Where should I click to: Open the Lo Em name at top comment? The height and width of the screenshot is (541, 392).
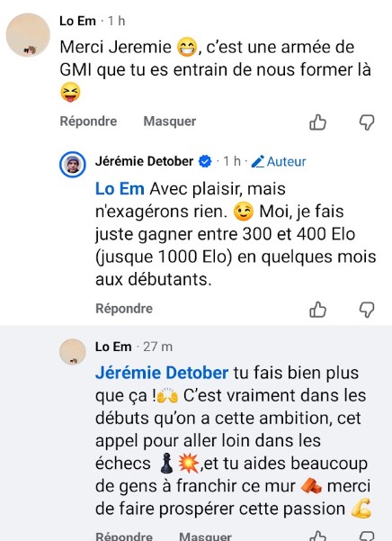click(x=77, y=21)
